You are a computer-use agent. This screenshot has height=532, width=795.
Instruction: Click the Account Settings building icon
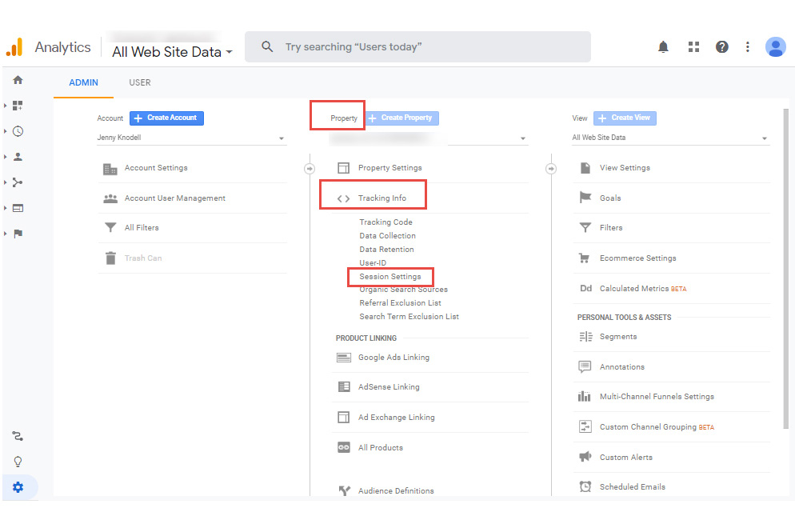coord(110,168)
